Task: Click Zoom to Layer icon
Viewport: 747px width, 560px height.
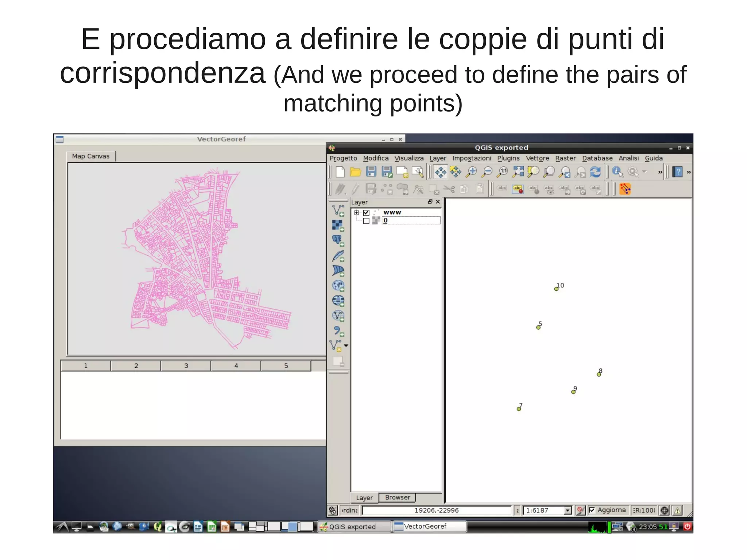Action: [x=549, y=171]
